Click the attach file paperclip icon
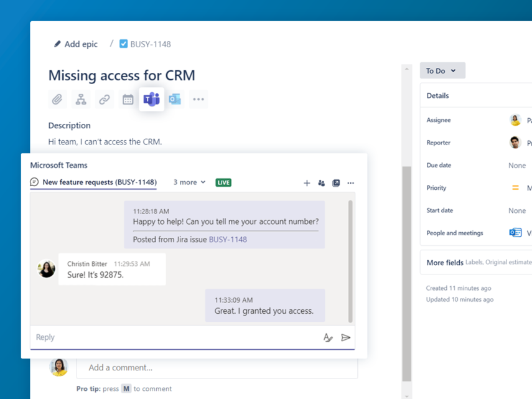 (57, 100)
